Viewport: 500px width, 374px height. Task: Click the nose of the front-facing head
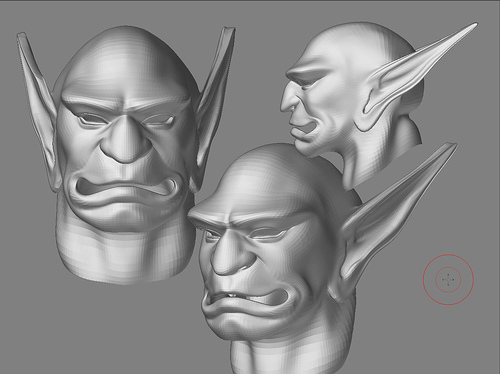point(126,140)
